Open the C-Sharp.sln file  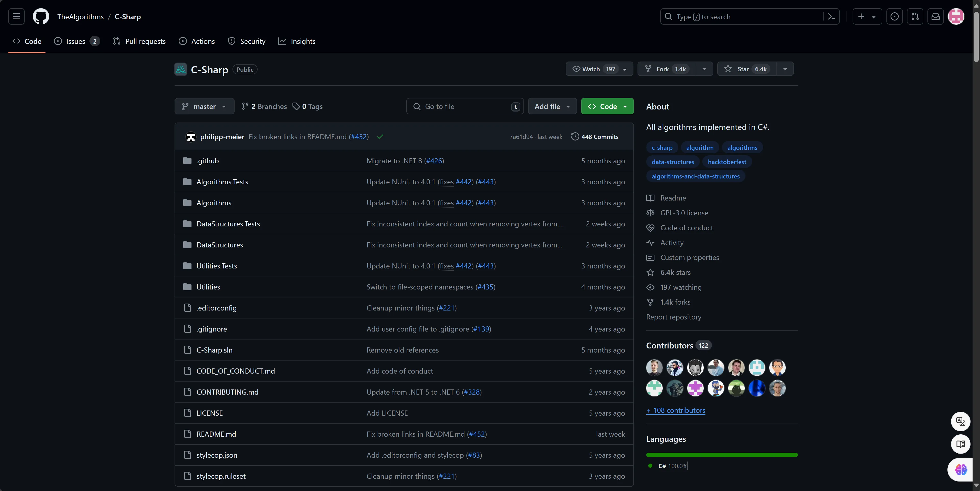pyautogui.click(x=214, y=350)
